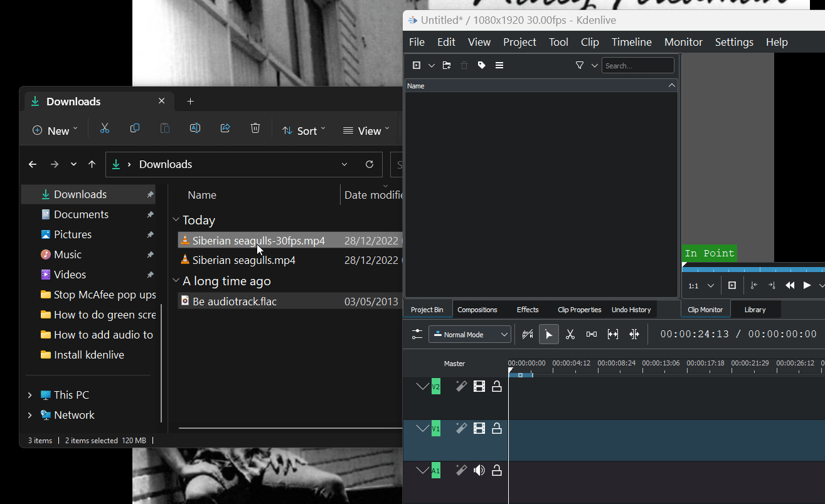Click the Delete trash icon in Explorer toolbar

click(x=255, y=129)
